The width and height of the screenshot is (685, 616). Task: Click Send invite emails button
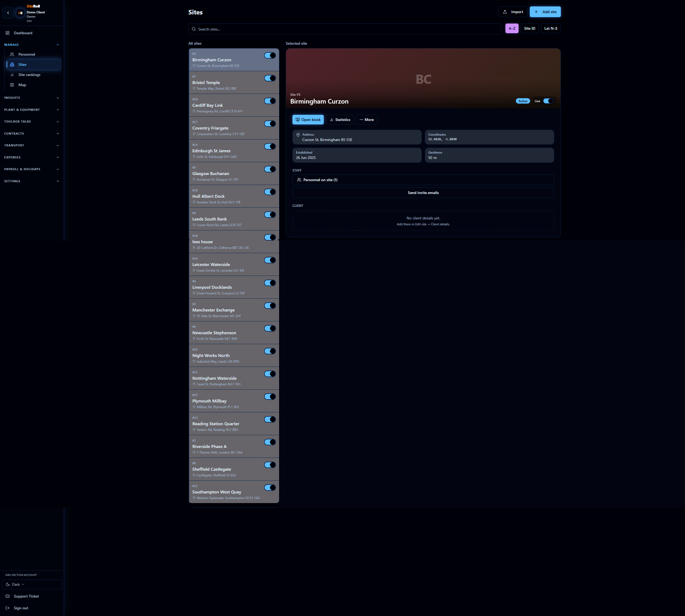coord(423,193)
